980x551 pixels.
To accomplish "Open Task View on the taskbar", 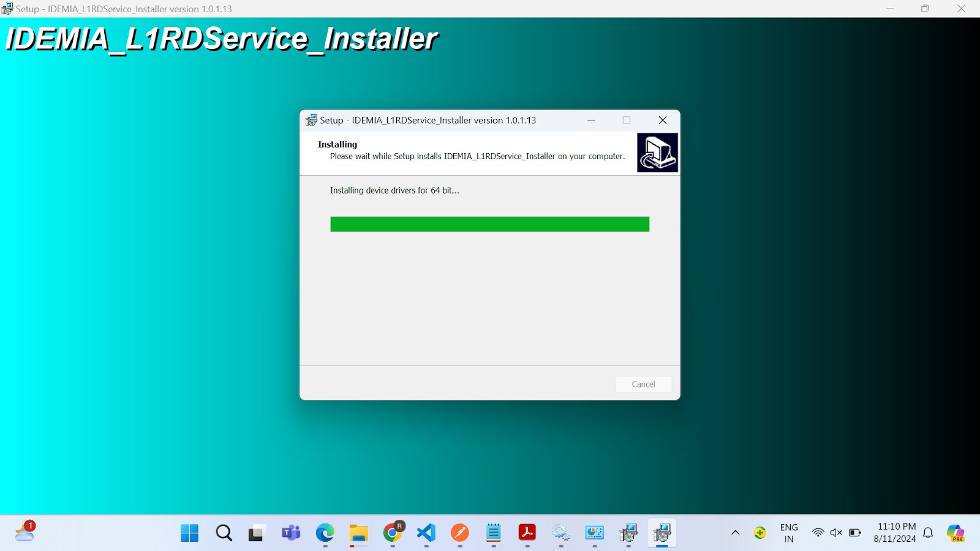I will [x=257, y=533].
